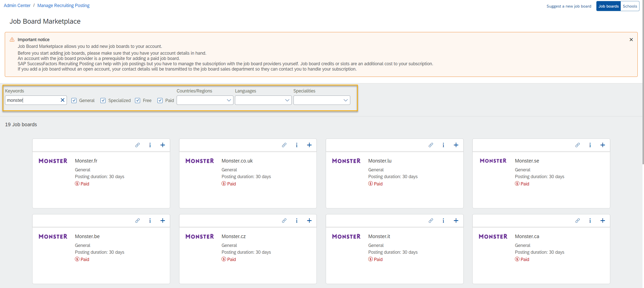Add Monster.se job board with plus icon
Image resolution: width=644 pixels, height=288 pixels.
(603, 145)
